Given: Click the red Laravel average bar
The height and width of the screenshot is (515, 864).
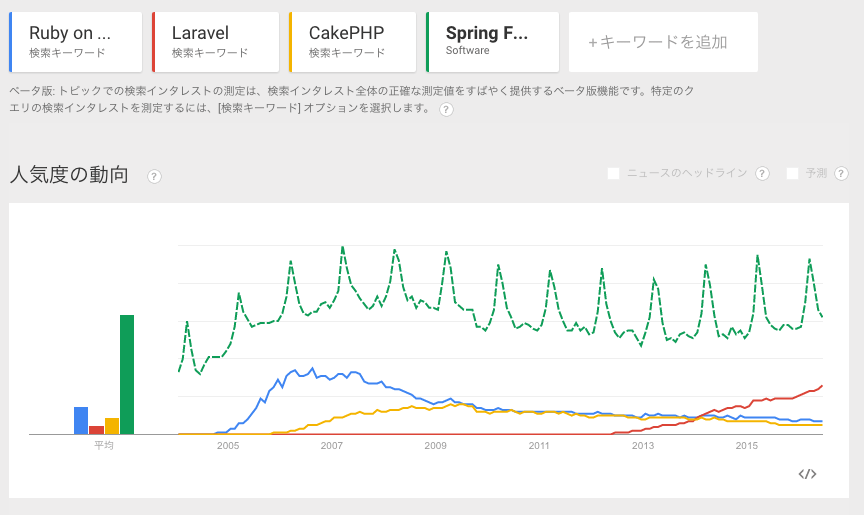Looking at the screenshot, I should pos(96,430).
